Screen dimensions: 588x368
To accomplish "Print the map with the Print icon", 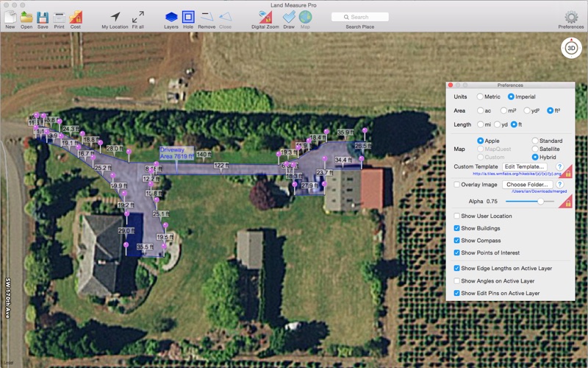I will [59, 18].
